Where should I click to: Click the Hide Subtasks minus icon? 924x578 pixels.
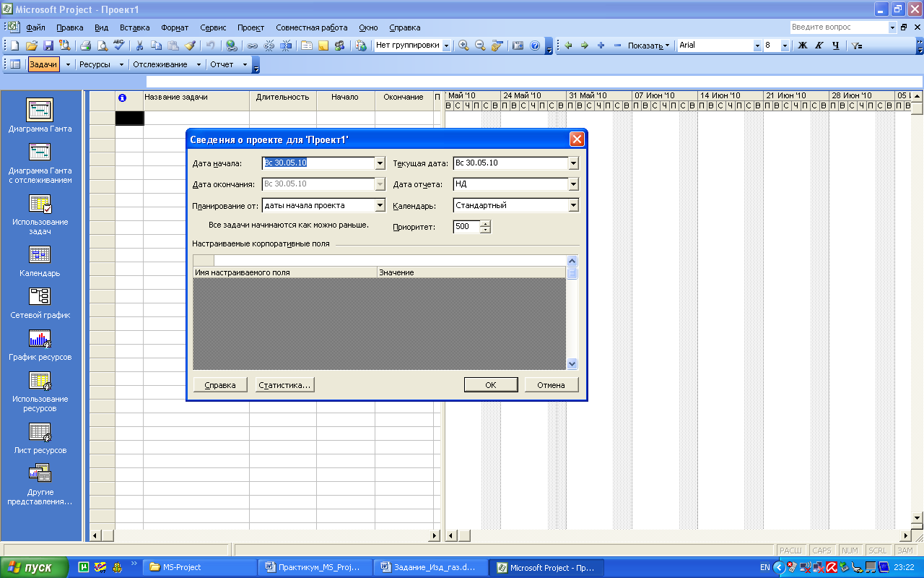coord(617,46)
